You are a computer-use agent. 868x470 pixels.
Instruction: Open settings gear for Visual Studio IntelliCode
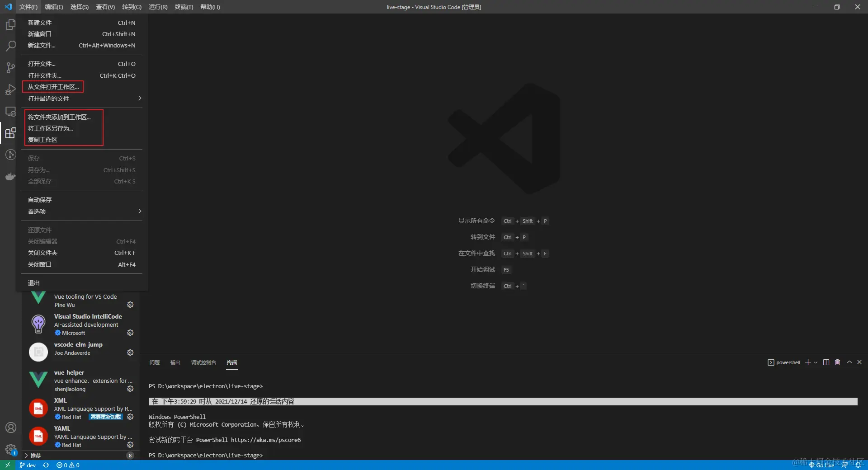coord(130,333)
